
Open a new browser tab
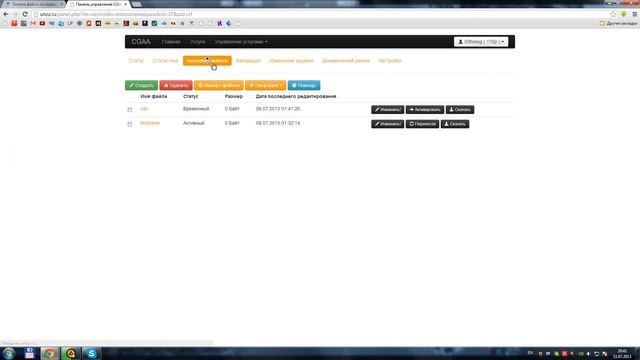pyautogui.click(x=136, y=4)
